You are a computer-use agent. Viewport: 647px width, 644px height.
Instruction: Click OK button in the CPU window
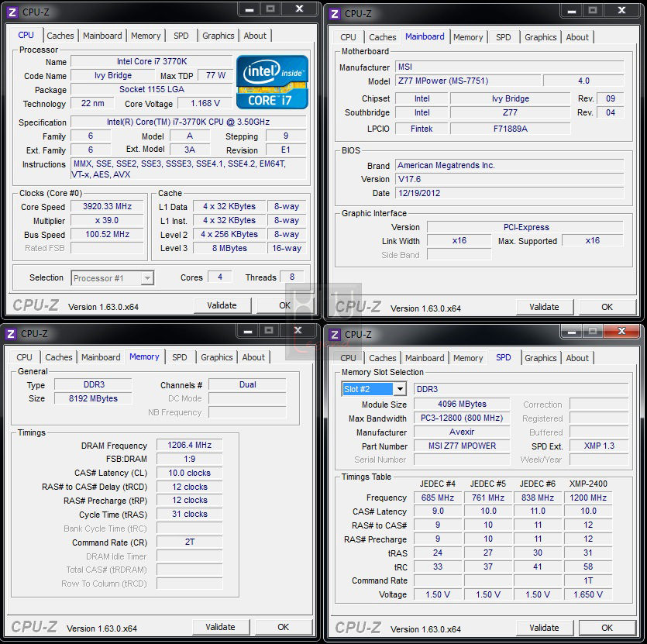click(284, 305)
